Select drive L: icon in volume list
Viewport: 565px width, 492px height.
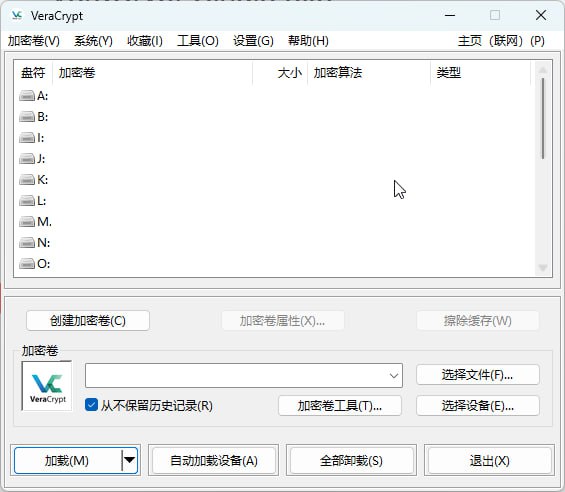(27, 201)
